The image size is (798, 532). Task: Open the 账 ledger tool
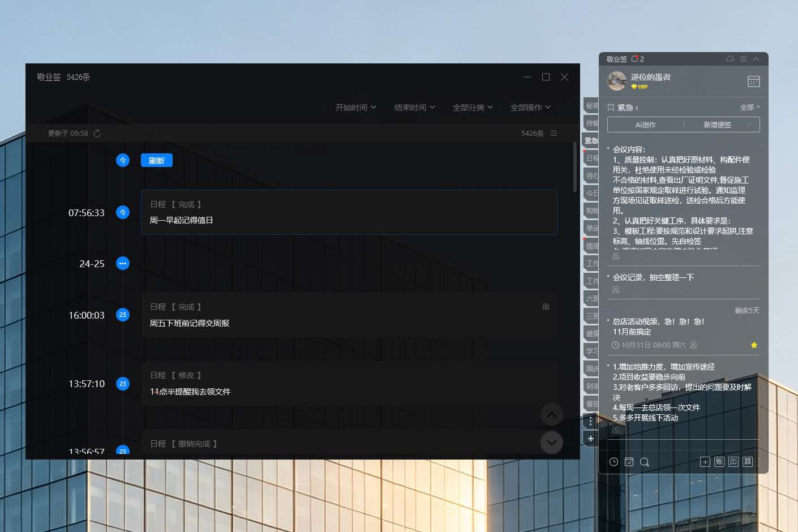(x=719, y=462)
